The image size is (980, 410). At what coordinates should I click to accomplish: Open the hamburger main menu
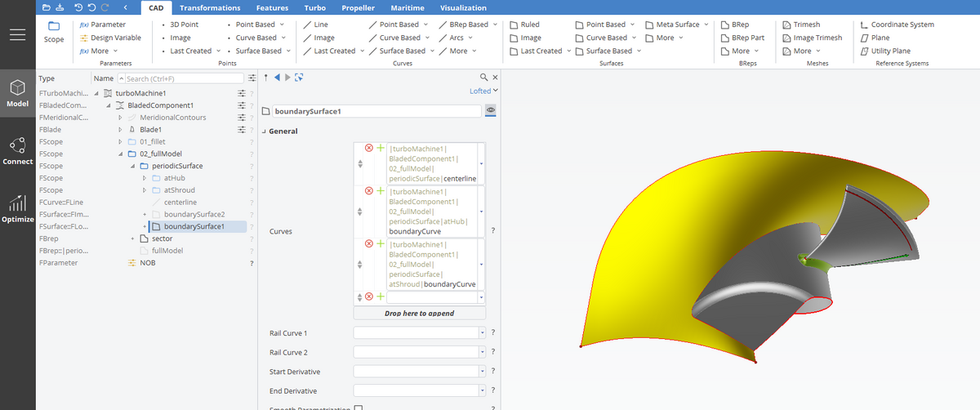tap(18, 36)
